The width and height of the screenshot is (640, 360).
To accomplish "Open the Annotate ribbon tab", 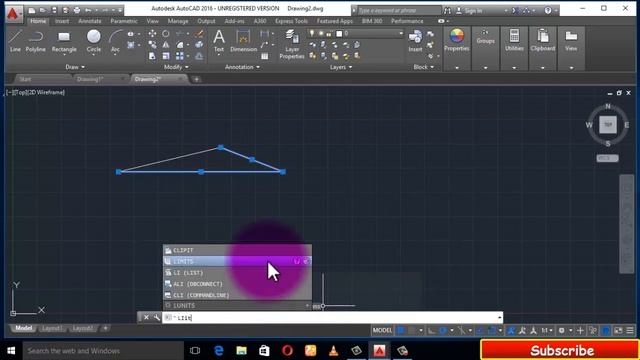I will coord(89,21).
